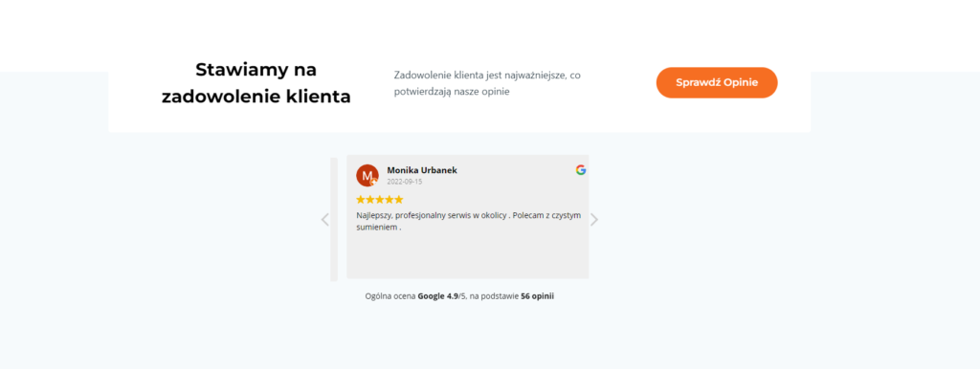Click the bold Google 4.9 rating text
Screen dimensions: 980x369
click(437, 296)
